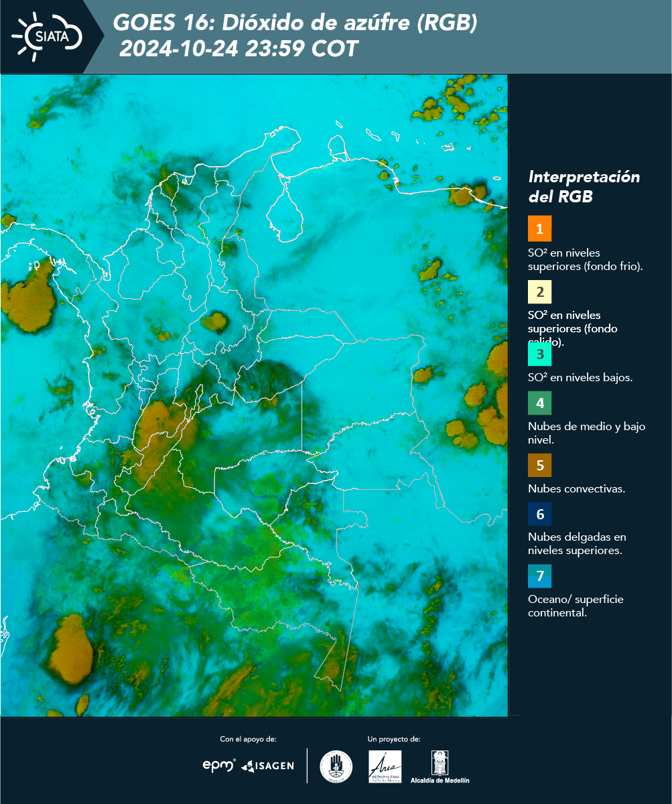Click the Área Metropolitana logo
672x804 pixels.
click(385, 766)
